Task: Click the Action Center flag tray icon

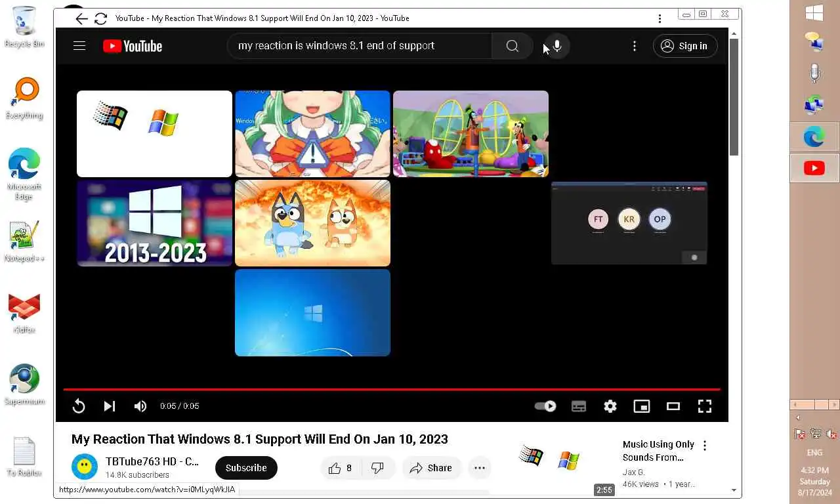Action: 799,434
